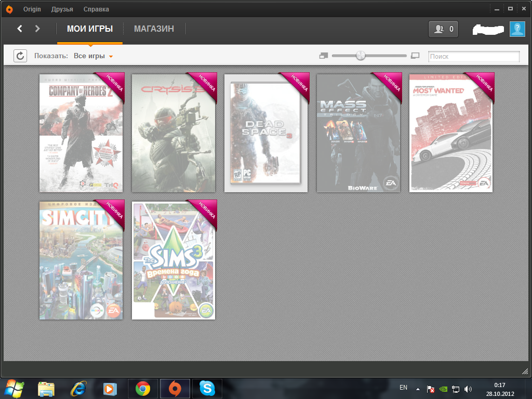532x399 pixels.
Task: Click the large tiles size icon
Action: pos(415,56)
